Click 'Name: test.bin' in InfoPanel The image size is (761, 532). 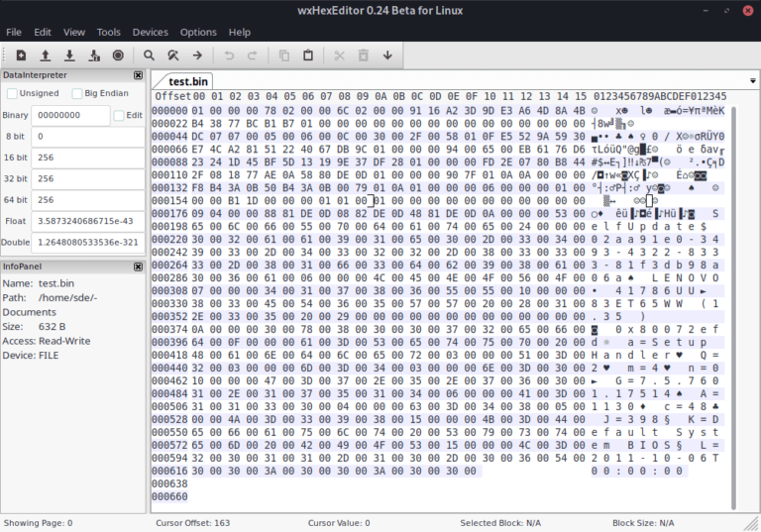pos(39,283)
